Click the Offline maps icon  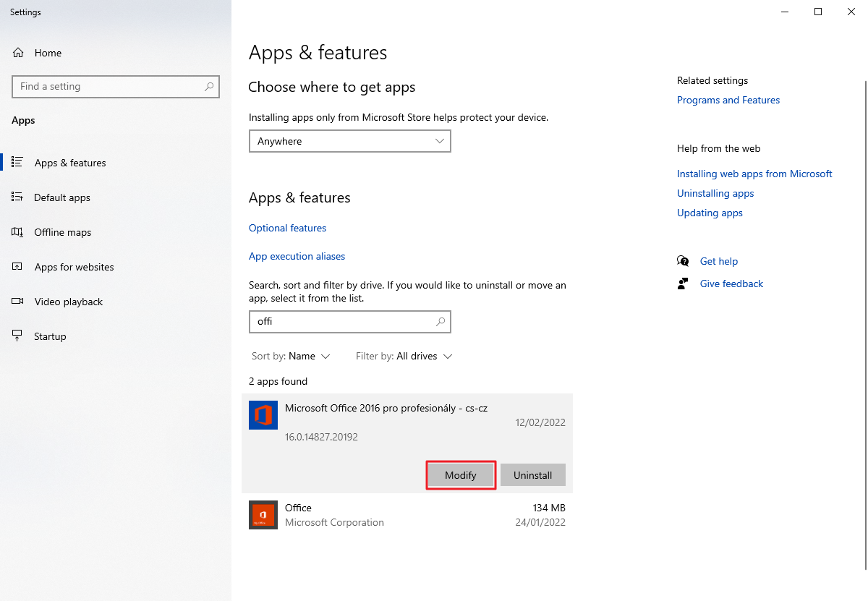(x=18, y=232)
